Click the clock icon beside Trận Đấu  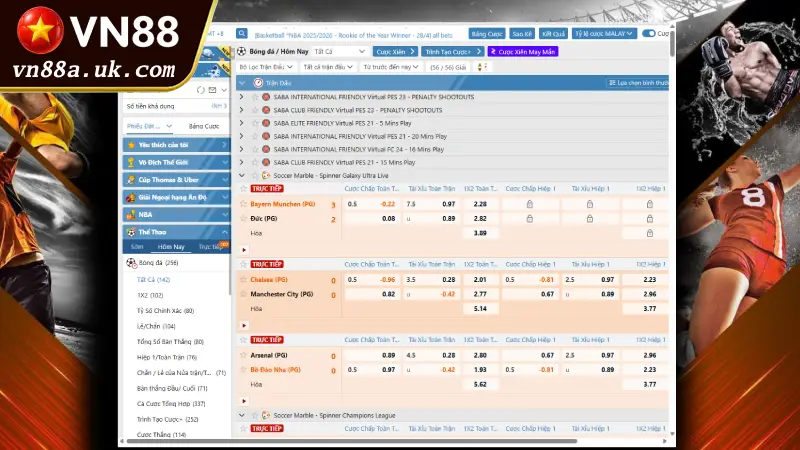point(258,83)
